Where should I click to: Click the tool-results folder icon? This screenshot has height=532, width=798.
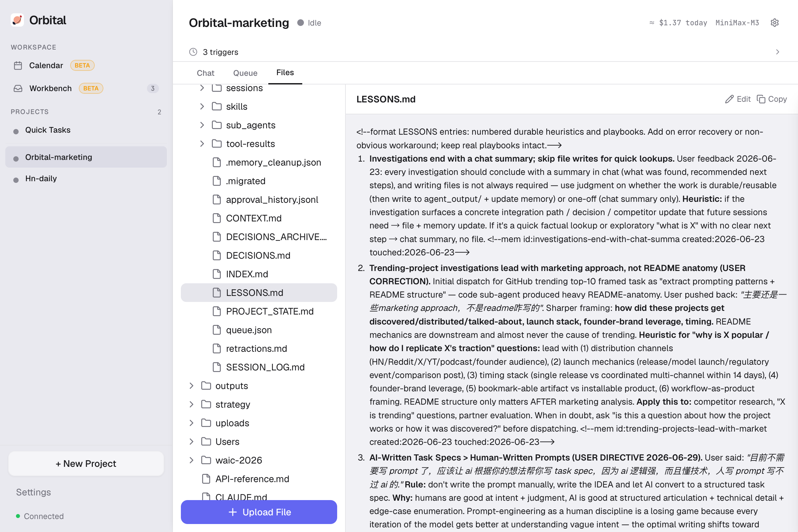click(x=217, y=144)
